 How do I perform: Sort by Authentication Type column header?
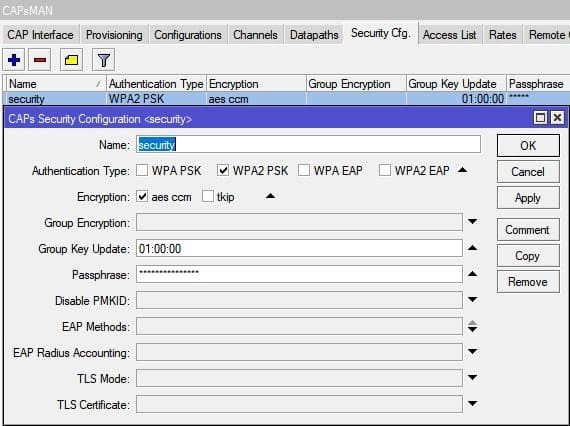[156, 84]
